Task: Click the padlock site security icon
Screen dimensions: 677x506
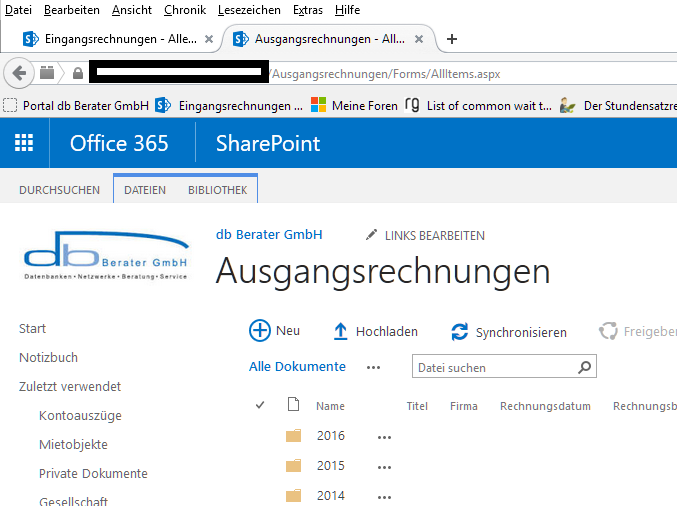Action: tap(78, 73)
